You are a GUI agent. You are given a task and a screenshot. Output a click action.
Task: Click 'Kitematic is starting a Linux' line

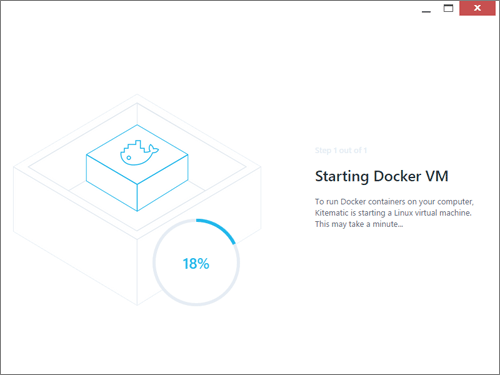tap(393, 213)
